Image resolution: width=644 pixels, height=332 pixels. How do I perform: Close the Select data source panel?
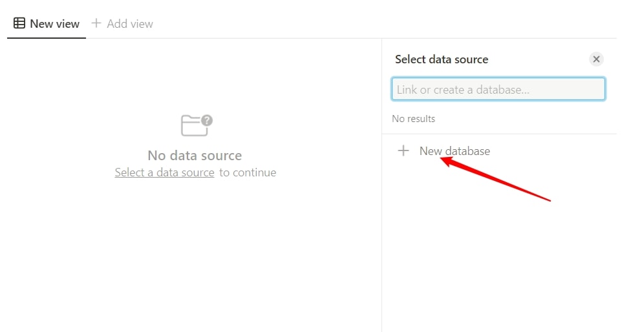[596, 59]
